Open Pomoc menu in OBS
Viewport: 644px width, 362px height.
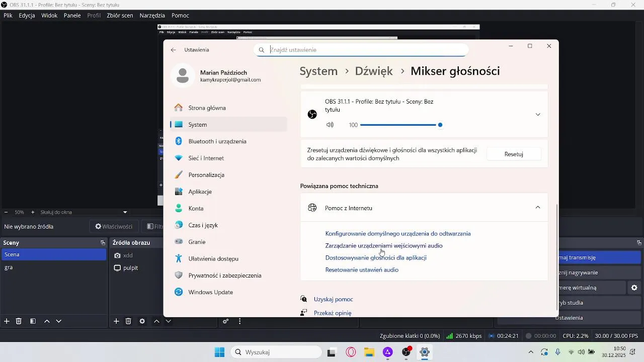click(x=181, y=16)
